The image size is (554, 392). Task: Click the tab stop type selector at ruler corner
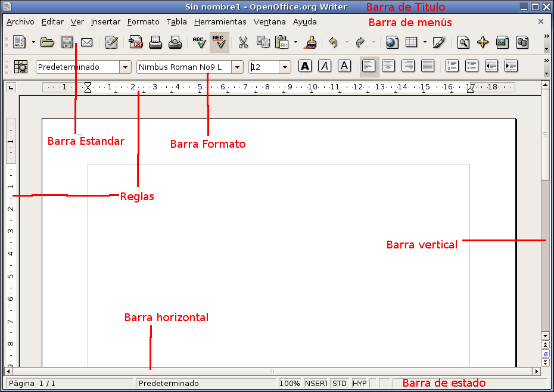tap(11, 87)
